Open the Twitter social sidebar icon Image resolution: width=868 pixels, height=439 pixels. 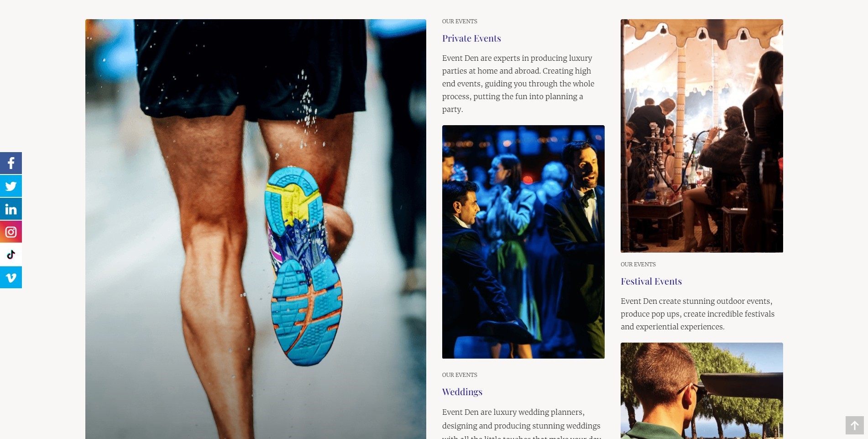click(11, 186)
